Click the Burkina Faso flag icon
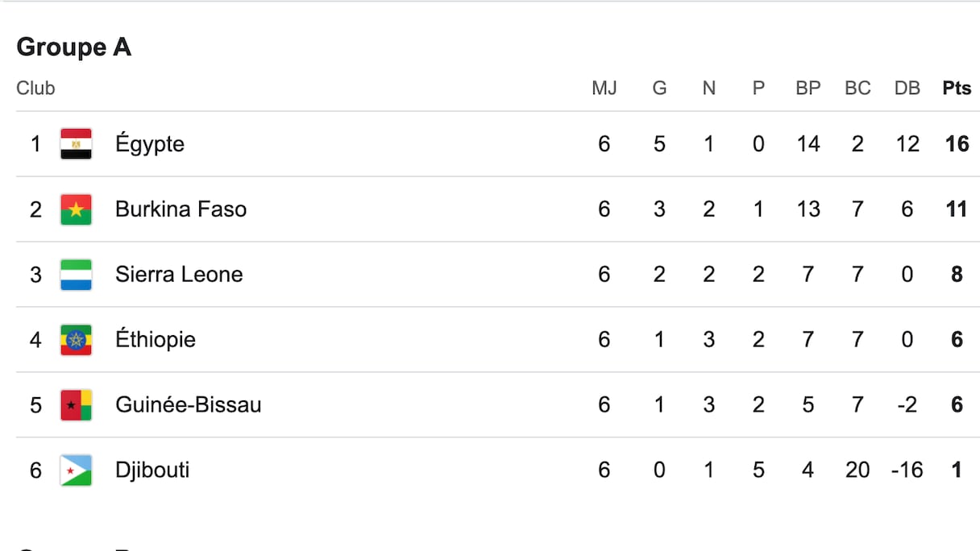This screenshot has height=551, width=980. tap(76, 209)
